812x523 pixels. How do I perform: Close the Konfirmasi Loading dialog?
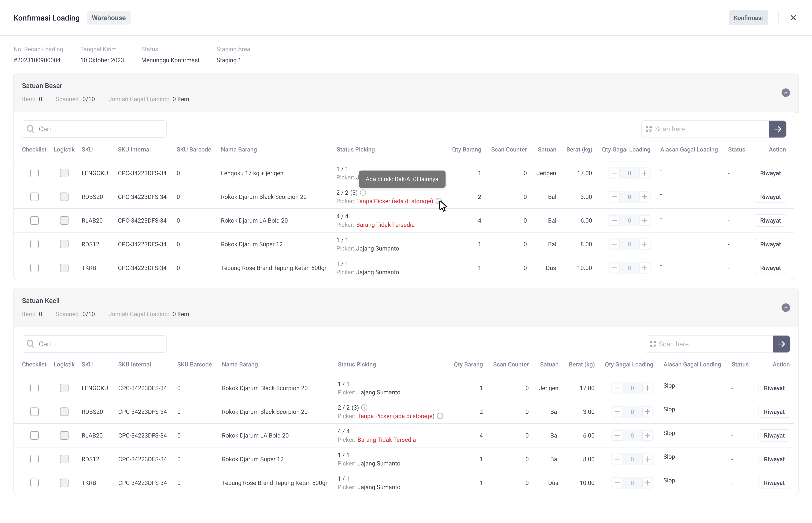point(793,18)
